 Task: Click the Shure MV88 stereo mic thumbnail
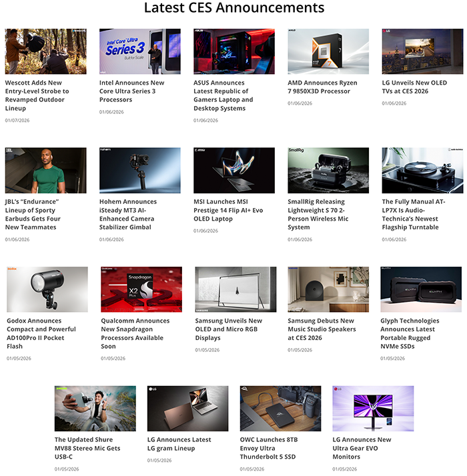click(95, 408)
